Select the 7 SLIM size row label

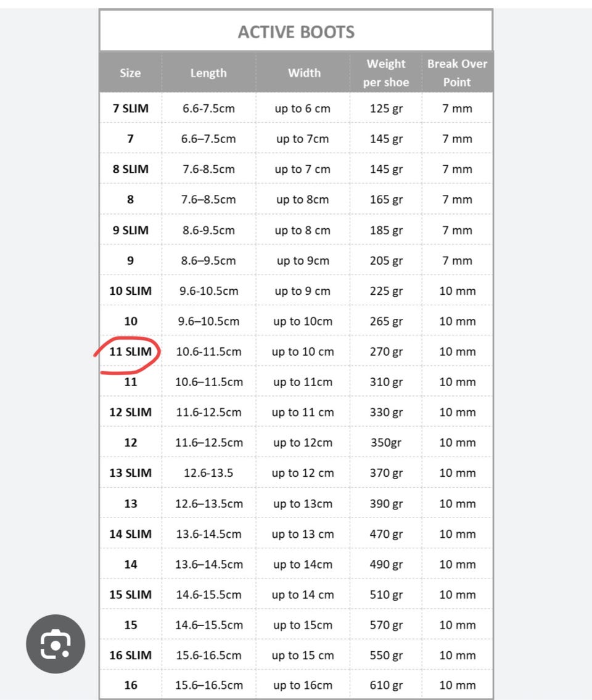(130, 109)
